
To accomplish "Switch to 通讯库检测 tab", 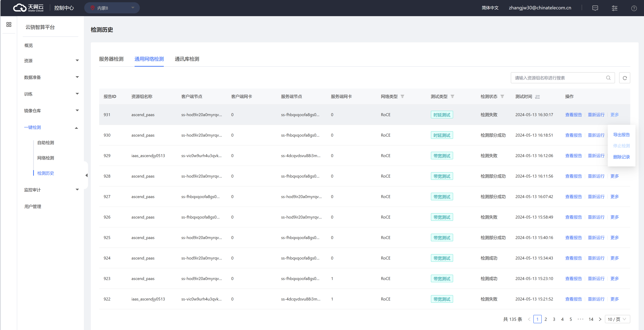I will click(187, 59).
